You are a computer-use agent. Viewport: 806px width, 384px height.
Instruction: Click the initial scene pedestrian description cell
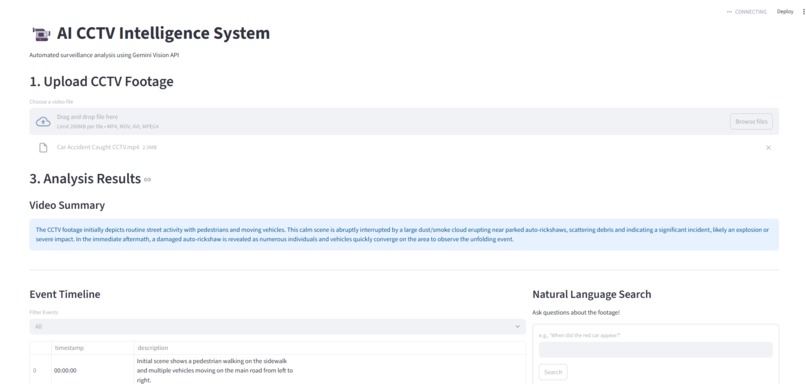click(x=329, y=370)
